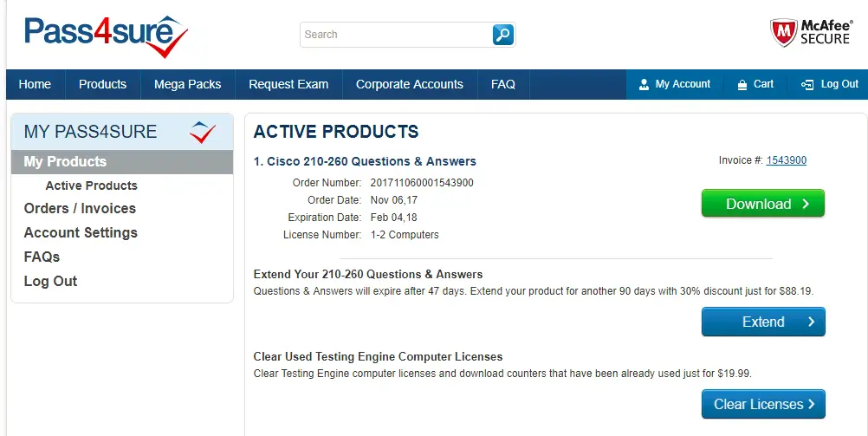Click the Pass4sure logo

pyautogui.click(x=106, y=36)
